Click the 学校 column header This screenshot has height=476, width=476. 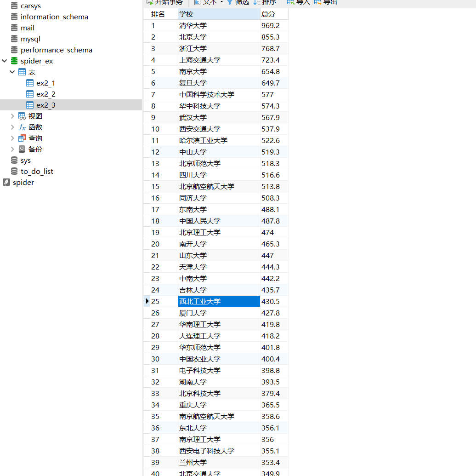click(219, 14)
